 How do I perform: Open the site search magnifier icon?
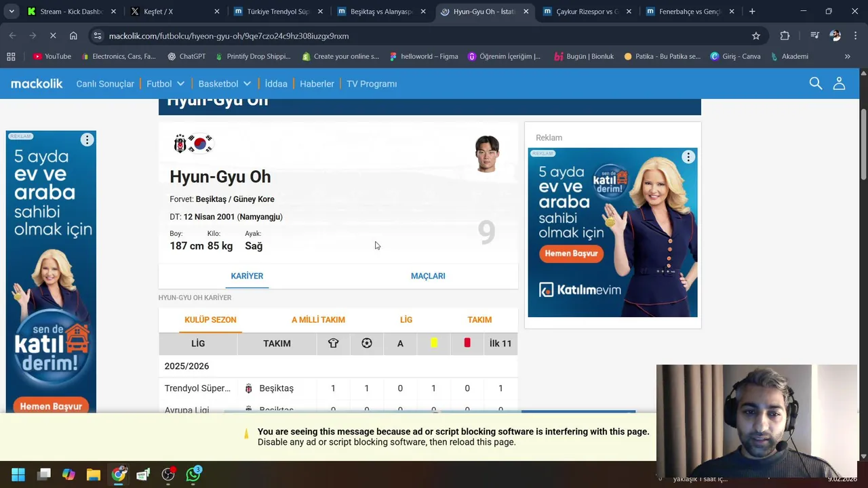(816, 83)
